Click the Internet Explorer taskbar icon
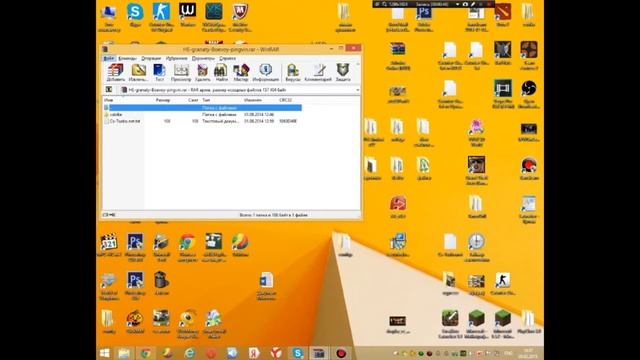Viewport: 640px width, 360px height. (x=189, y=353)
